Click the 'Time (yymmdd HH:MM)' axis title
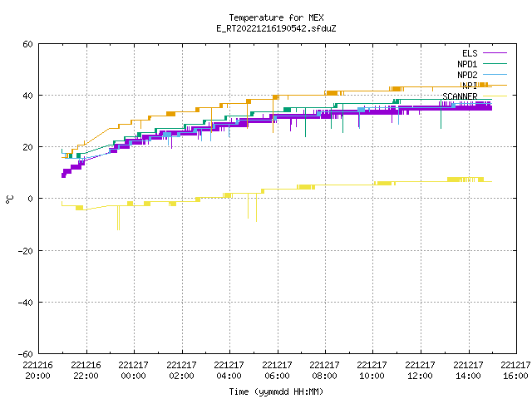 click(x=276, y=392)
